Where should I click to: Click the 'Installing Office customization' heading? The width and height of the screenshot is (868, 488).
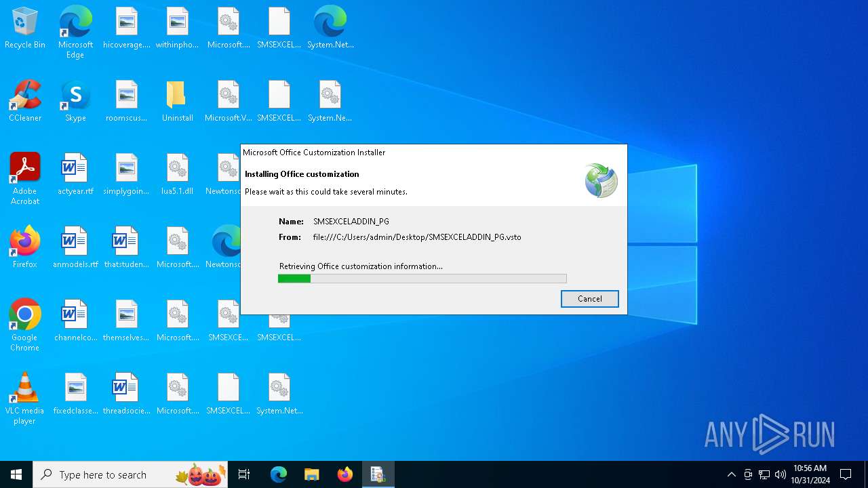click(302, 174)
